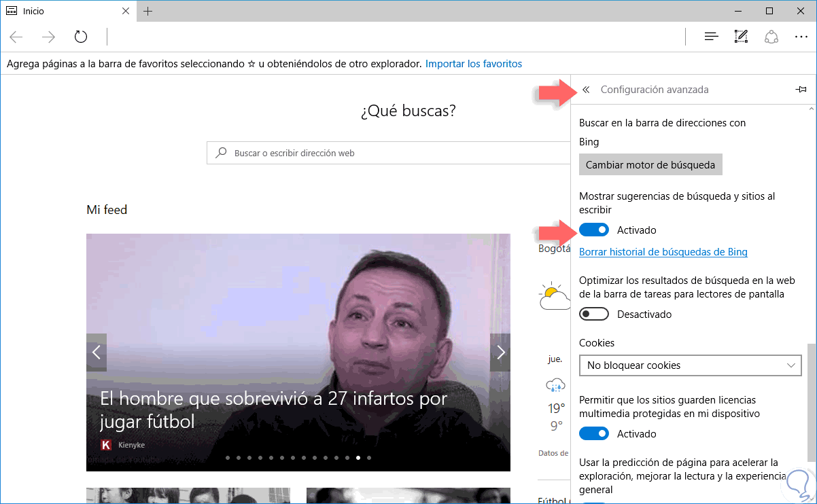Show next feed story with right arrow
This screenshot has height=504, width=817.
click(500, 352)
